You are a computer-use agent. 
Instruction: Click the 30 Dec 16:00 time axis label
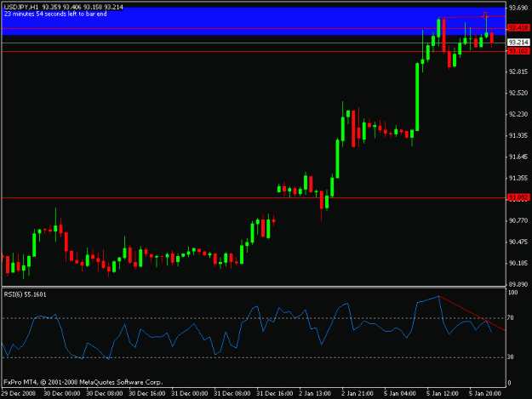click(x=147, y=394)
